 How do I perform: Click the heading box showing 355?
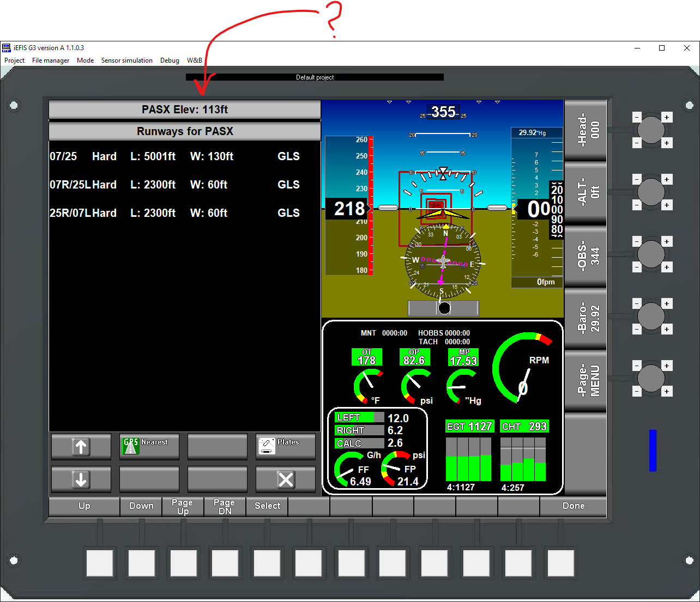point(443,112)
